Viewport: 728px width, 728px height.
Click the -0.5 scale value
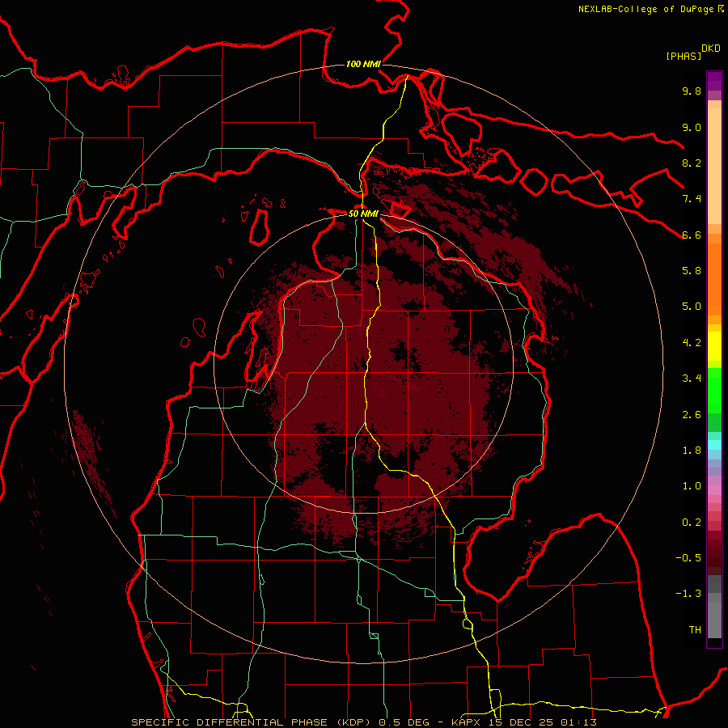pos(688,558)
